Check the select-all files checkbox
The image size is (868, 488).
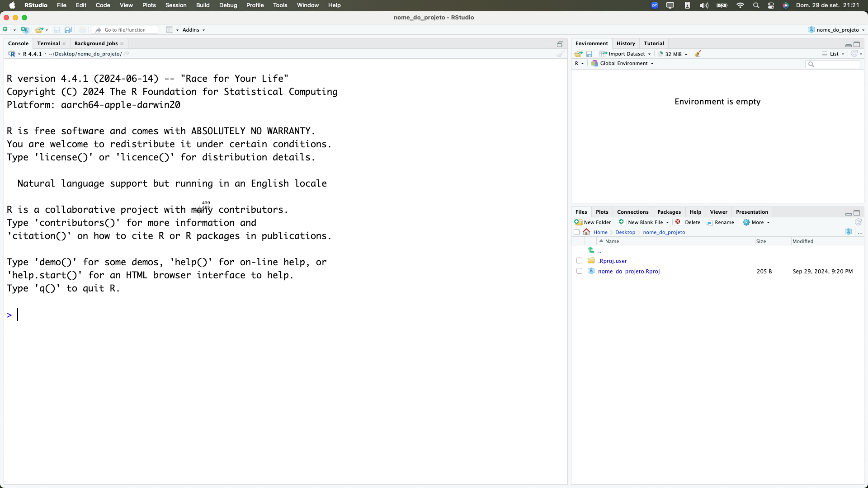[x=576, y=232]
